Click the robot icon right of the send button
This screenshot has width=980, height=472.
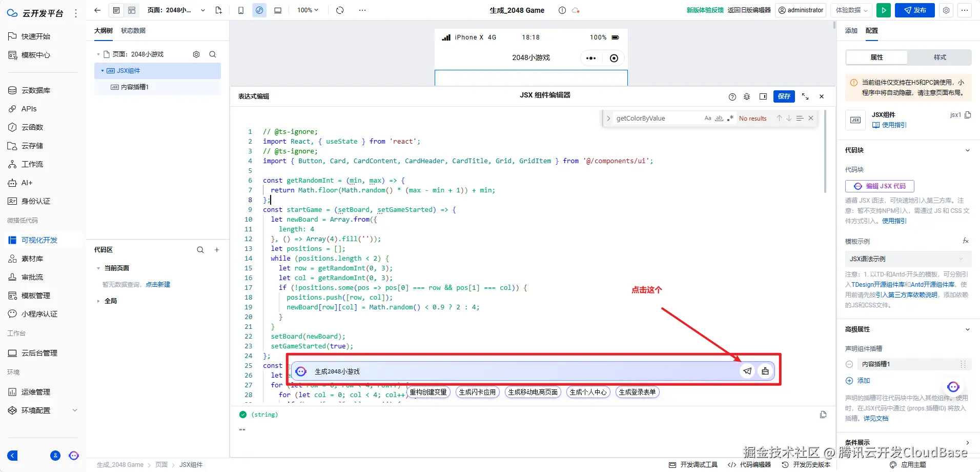765,371
